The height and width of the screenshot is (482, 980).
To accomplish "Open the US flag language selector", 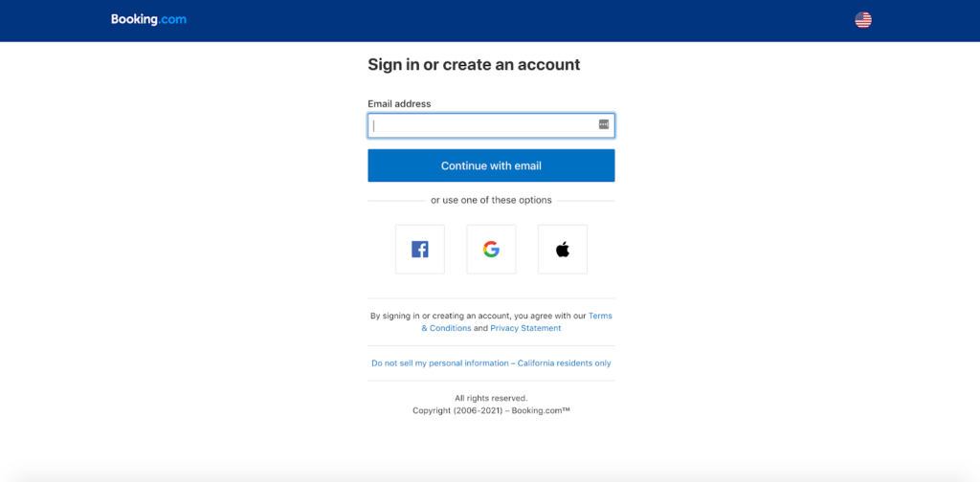I will click(863, 20).
